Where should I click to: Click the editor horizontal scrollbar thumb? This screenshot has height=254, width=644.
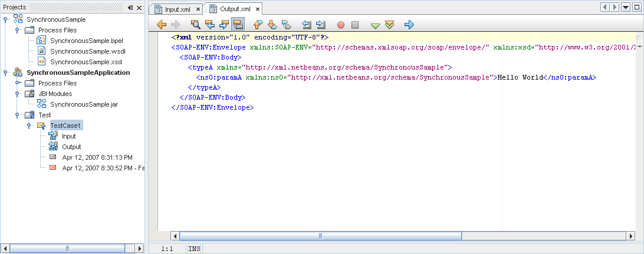(320, 236)
